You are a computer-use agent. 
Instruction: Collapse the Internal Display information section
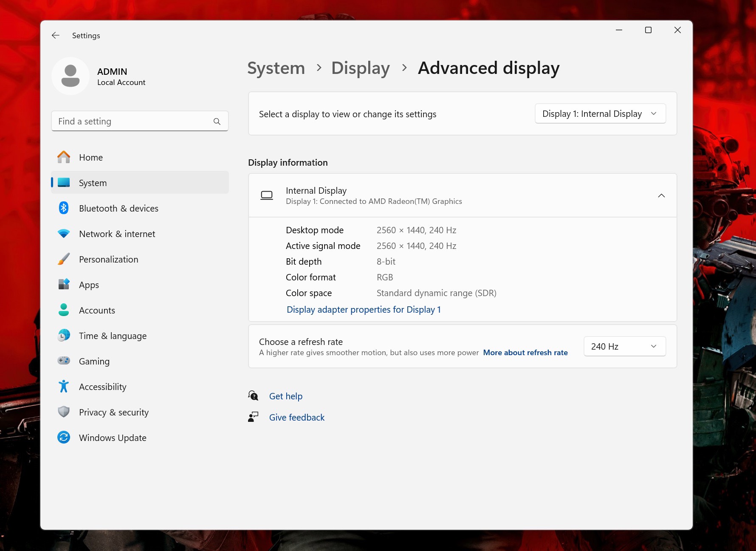(x=661, y=195)
